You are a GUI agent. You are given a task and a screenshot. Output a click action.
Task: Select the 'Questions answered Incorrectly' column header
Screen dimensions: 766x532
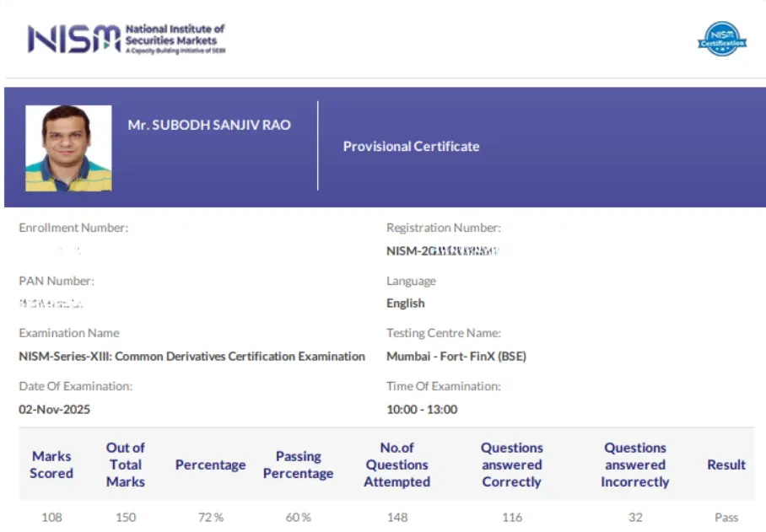pyautogui.click(x=634, y=465)
